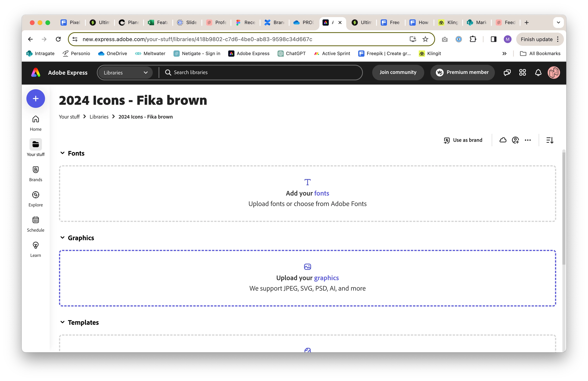
Task: Click the blue plus create button
Action: (36, 99)
